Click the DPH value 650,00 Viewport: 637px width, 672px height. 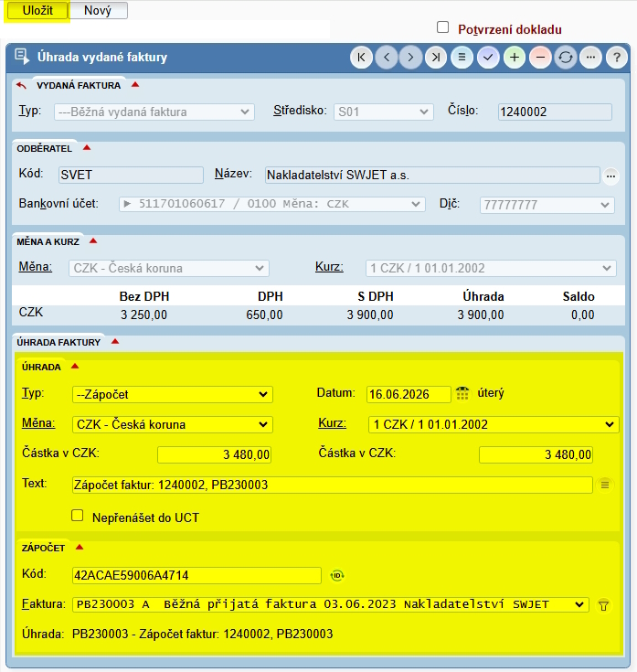(x=264, y=315)
